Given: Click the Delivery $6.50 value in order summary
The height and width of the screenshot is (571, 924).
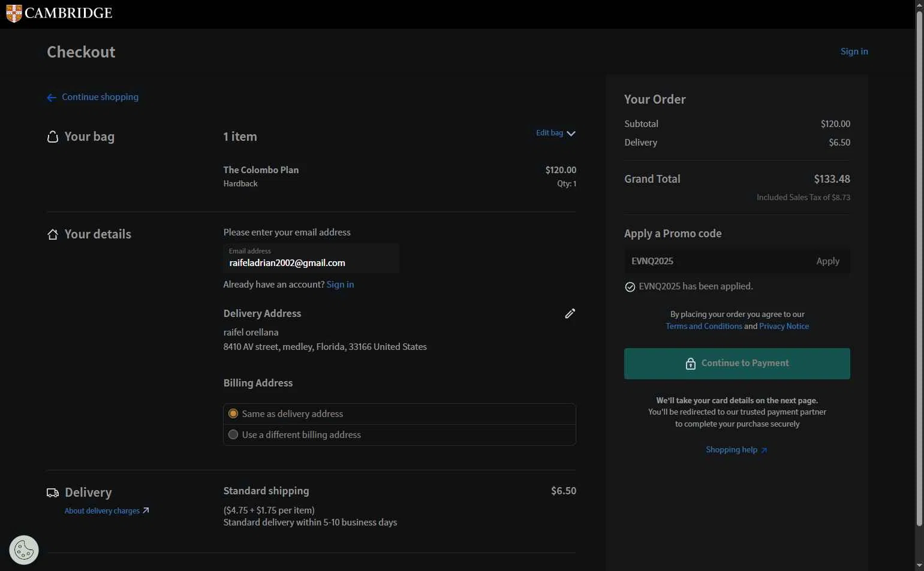Looking at the screenshot, I should coord(839,143).
